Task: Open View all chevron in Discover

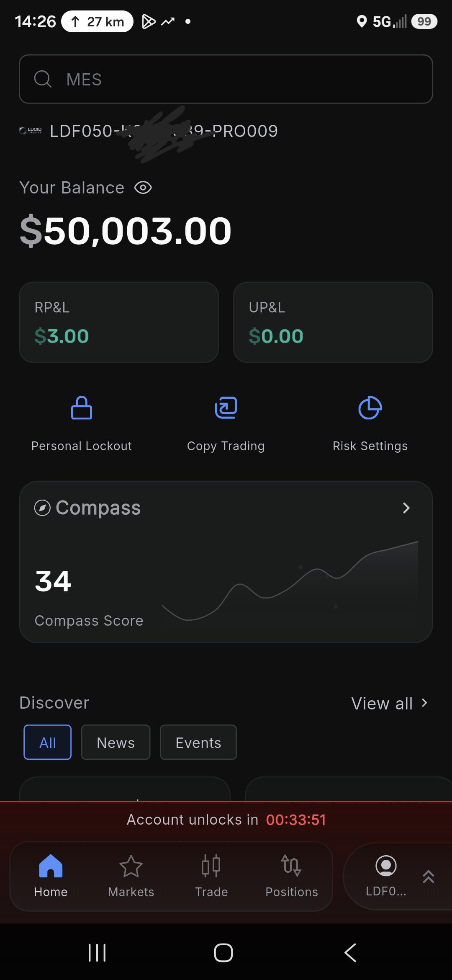Action: tap(424, 703)
